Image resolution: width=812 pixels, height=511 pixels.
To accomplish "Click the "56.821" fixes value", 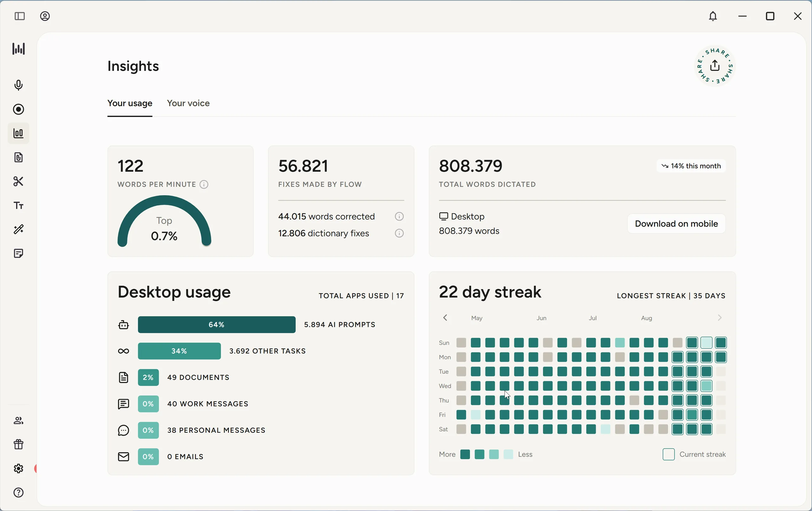I will coord(303,166).
